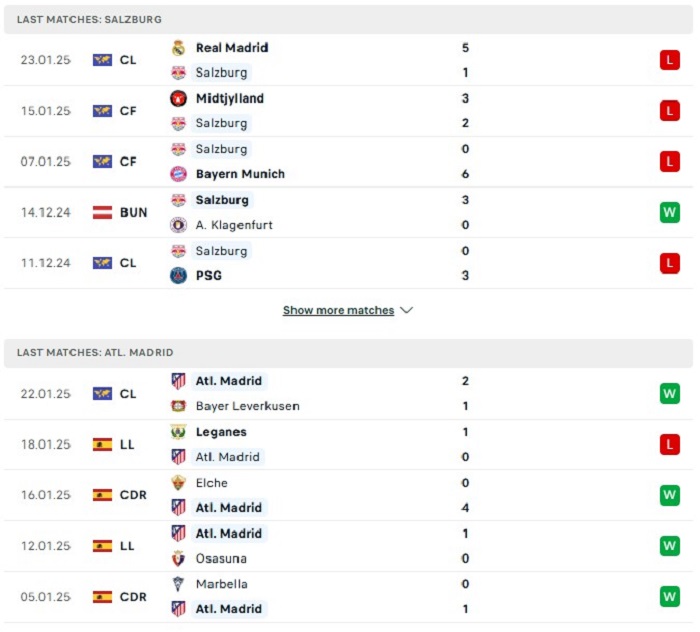Open the 11.12.24 Salzburg vs PSG match row
This screenshot has height=632, width=700.
(x=348, y=263)
